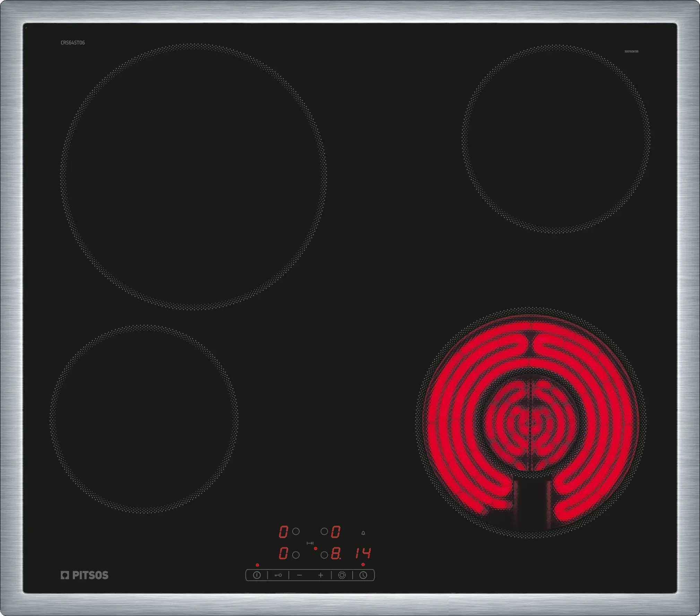Click the large top-left cooking zone
Screen dimensions: 700x616
coord(193,176)
